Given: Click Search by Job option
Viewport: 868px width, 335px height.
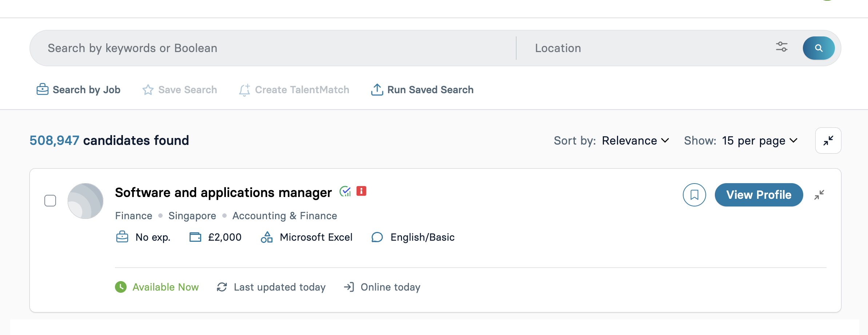Looking at the screenshot, I should (79, 90).
